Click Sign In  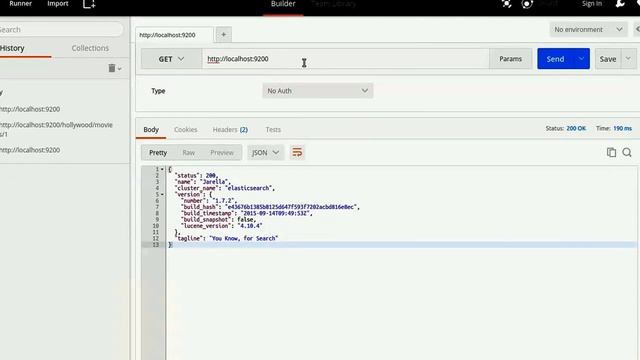point(592,4)
